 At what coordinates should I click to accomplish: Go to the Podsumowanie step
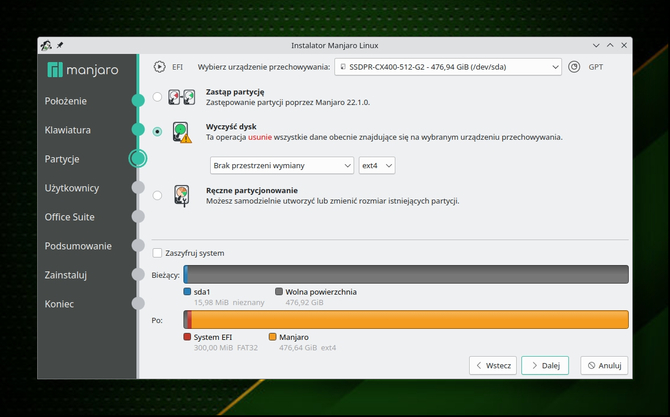pos(78,246)
